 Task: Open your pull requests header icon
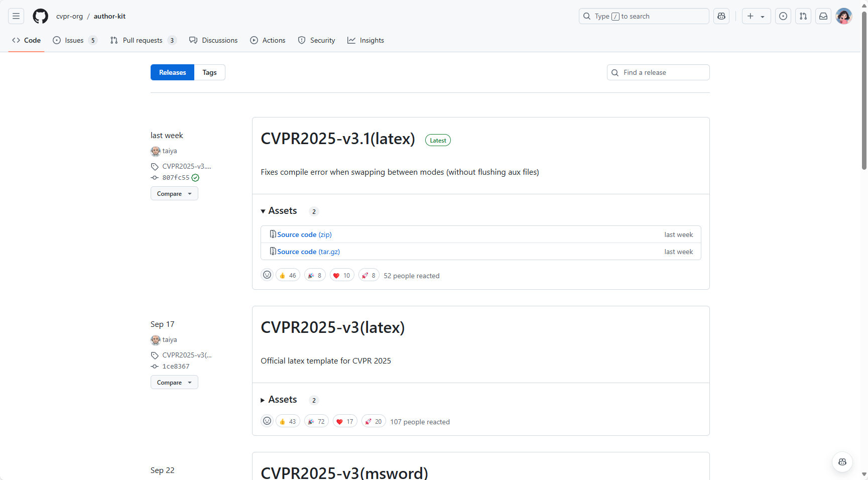803,16
